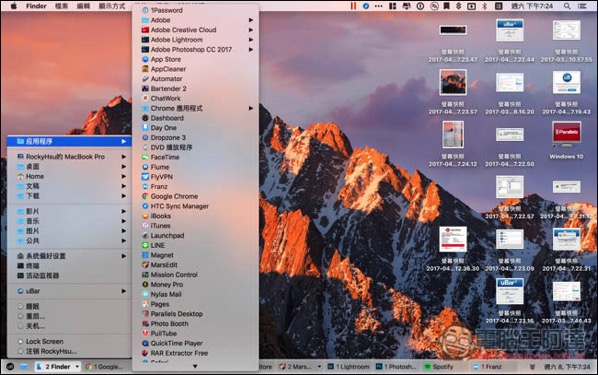
Task: Expand the Chrome 應用程式 submenu arrow
Action: tap(251, 108)
